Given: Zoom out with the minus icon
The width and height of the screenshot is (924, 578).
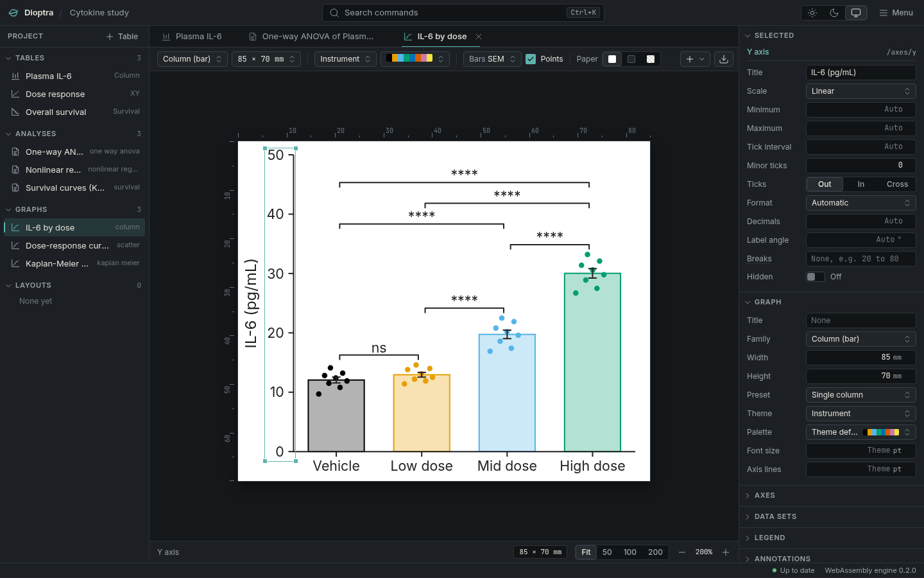Looking at the screenshot, I should coord(682,552).
